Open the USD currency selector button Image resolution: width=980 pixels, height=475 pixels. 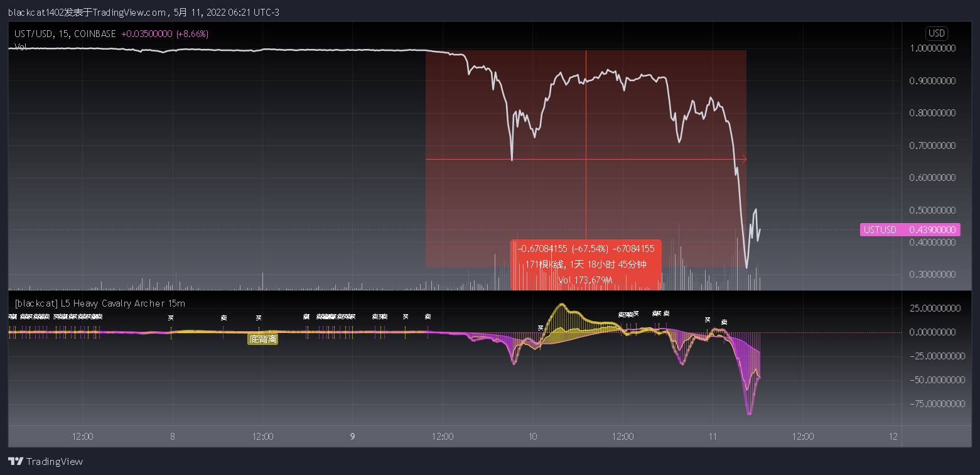pos(937,33)
